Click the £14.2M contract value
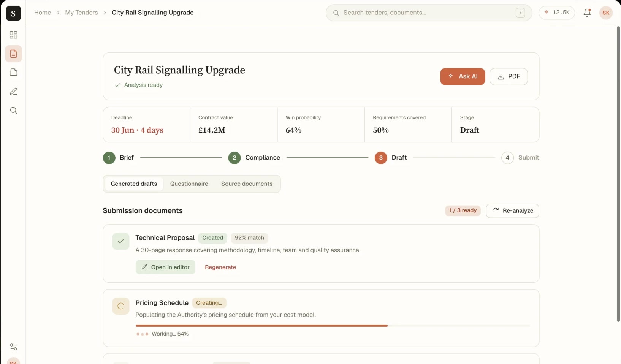The image size is (621, 364). [212, 130]
